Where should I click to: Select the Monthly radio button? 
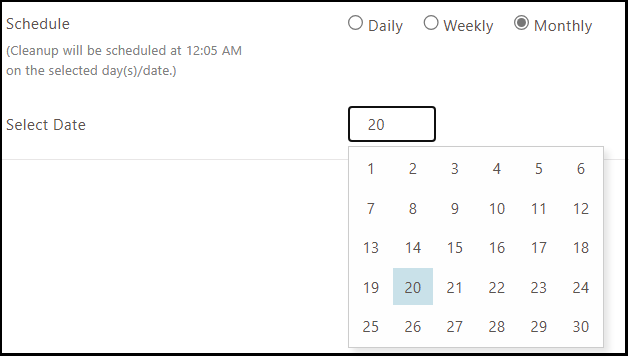pos(521,23)
